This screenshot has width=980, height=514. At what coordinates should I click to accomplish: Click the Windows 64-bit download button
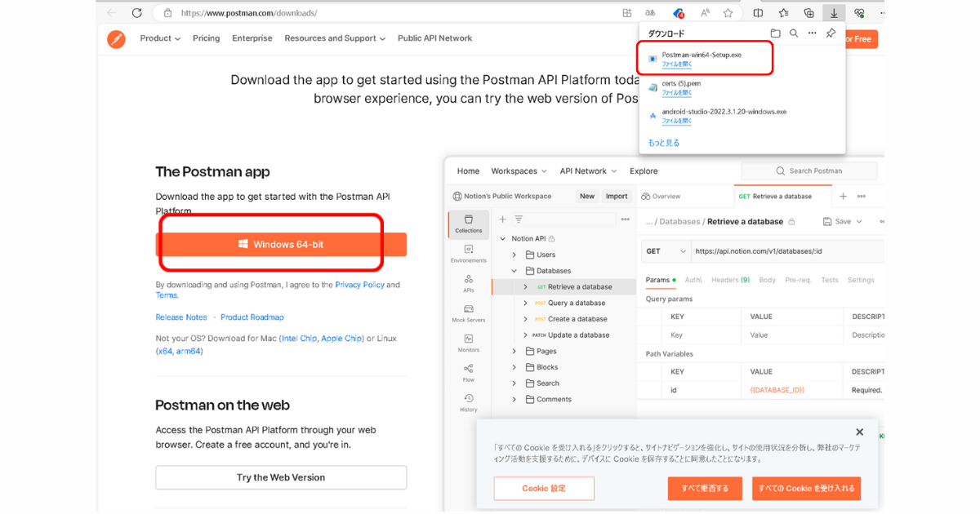click(281, 245)
